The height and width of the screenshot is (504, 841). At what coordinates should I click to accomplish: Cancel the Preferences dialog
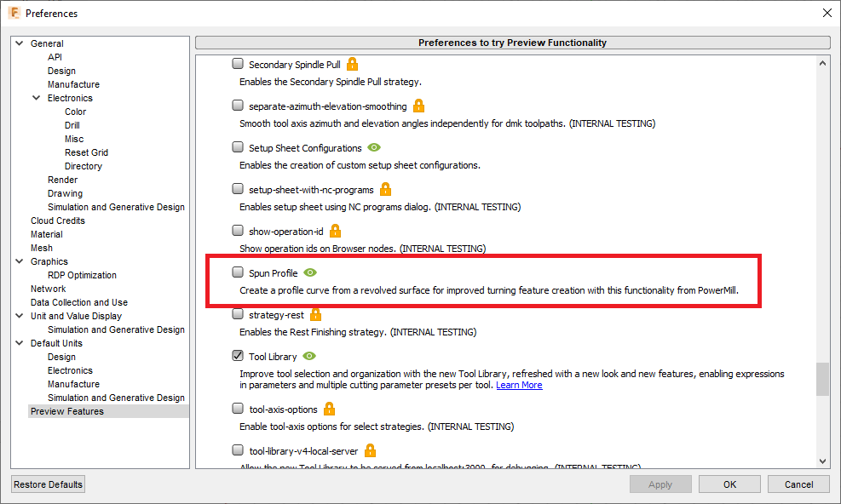coord(798,484)
